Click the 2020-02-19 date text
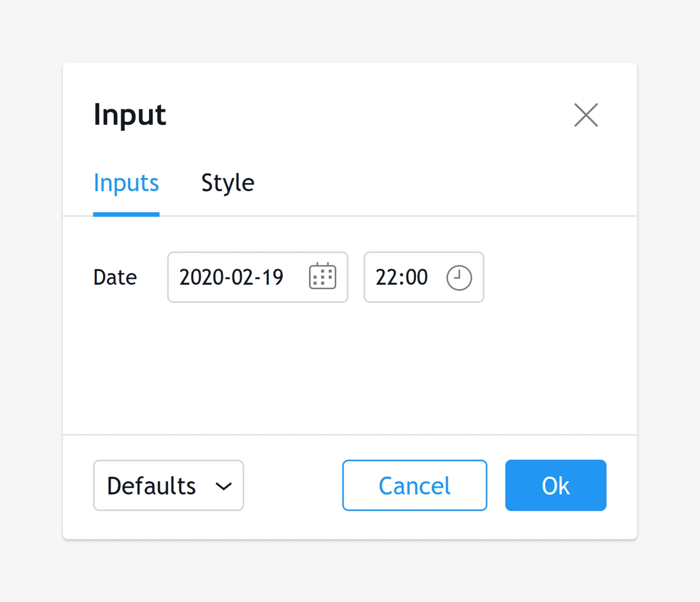This screenshot has width=700, height=602. click(231, 277)
